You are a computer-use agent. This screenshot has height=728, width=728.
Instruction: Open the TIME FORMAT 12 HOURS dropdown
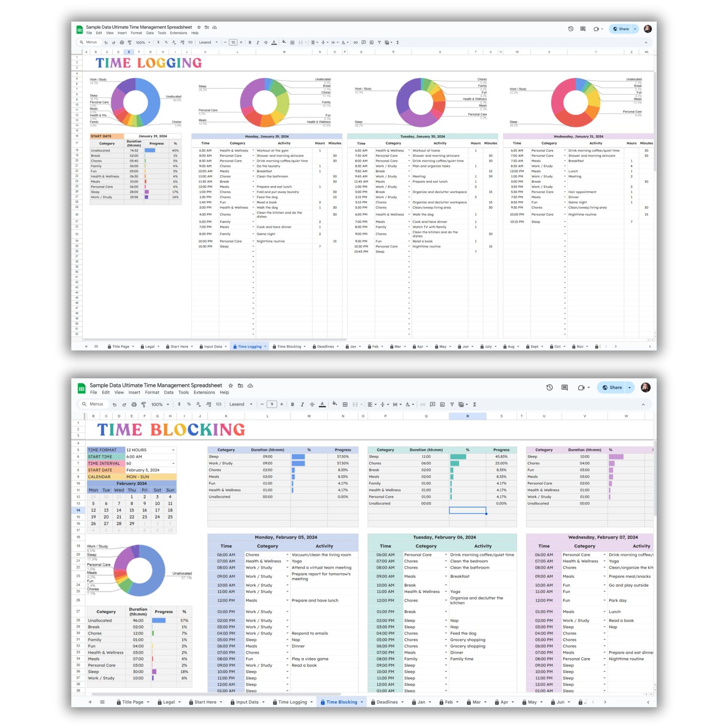pos(151,450)
